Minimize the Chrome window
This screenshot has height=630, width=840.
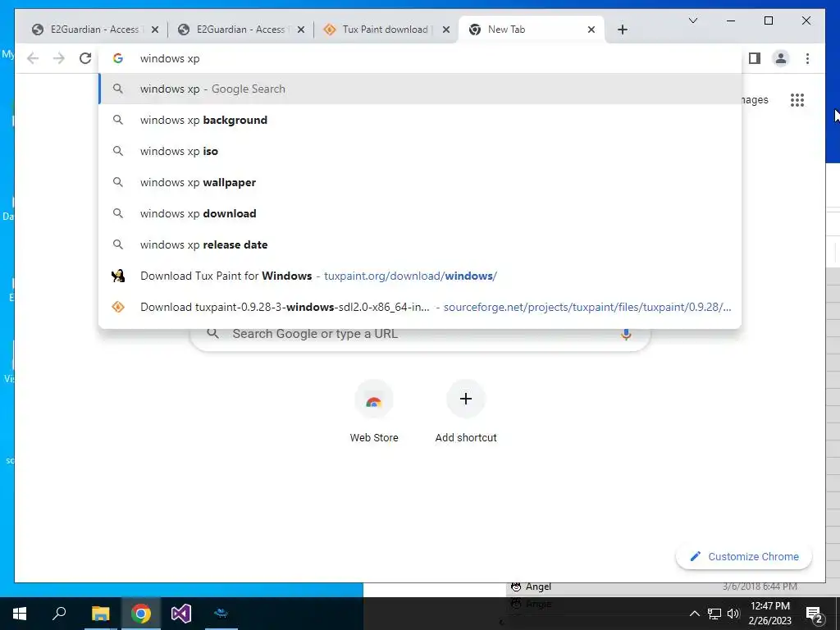click(x=731, y=21)
